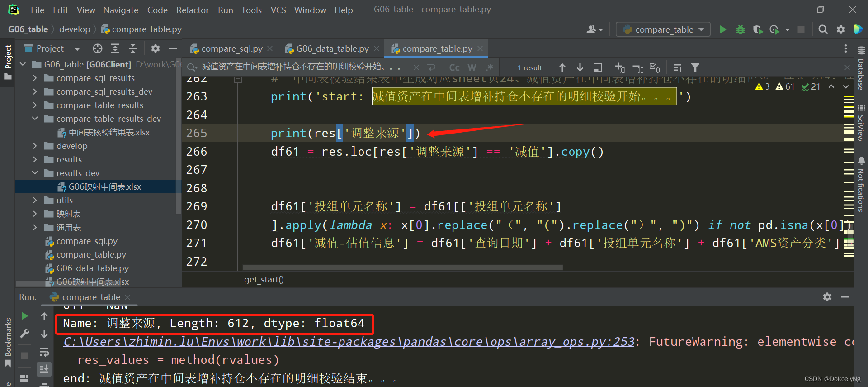Screen dimensions: 868x387
Task: Open Project panel options gear
Action: coord(156,48)
